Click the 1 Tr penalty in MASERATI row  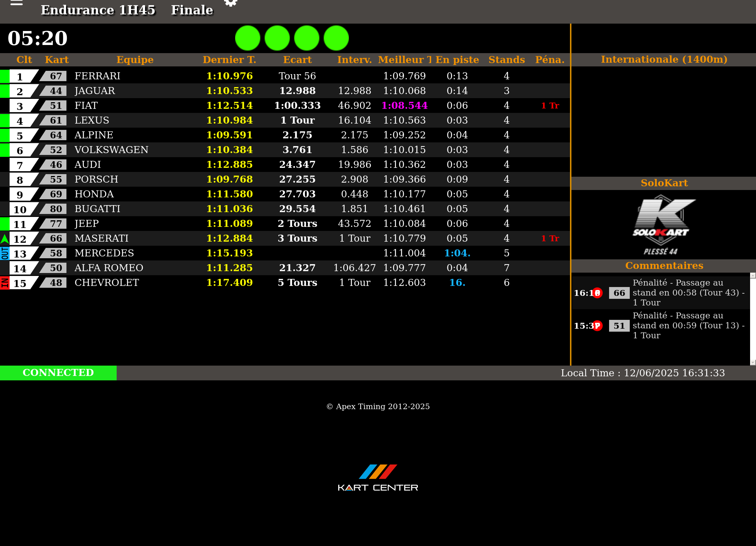(x=550, y=238)
